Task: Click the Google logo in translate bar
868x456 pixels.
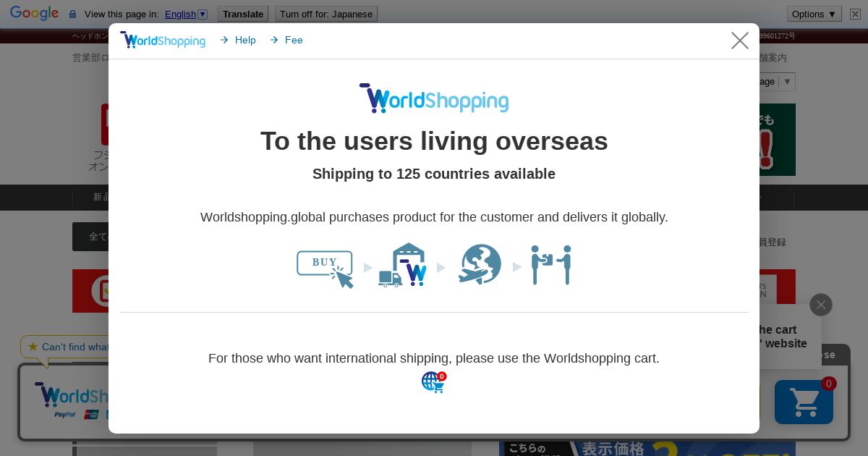Action: click(x=34, y=14)
